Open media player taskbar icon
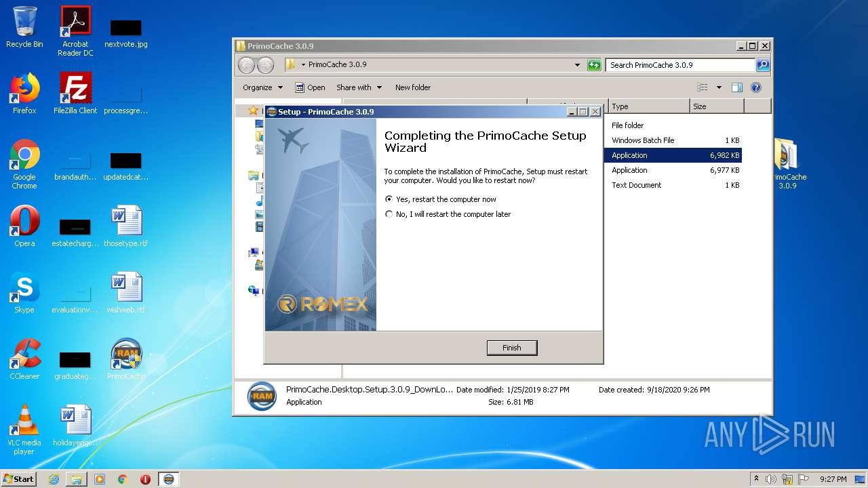This screenshot has width=868, height=488. click(x=100, y=479)
